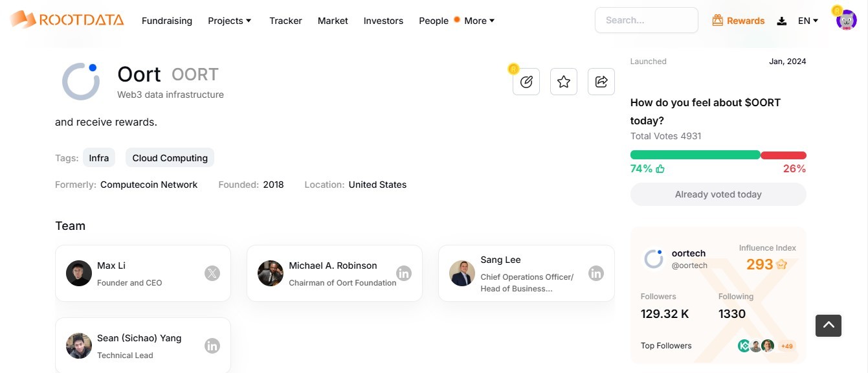Open the Investors menu item
Viewport: 868px width, 373px height.
[x=383, y=21]
